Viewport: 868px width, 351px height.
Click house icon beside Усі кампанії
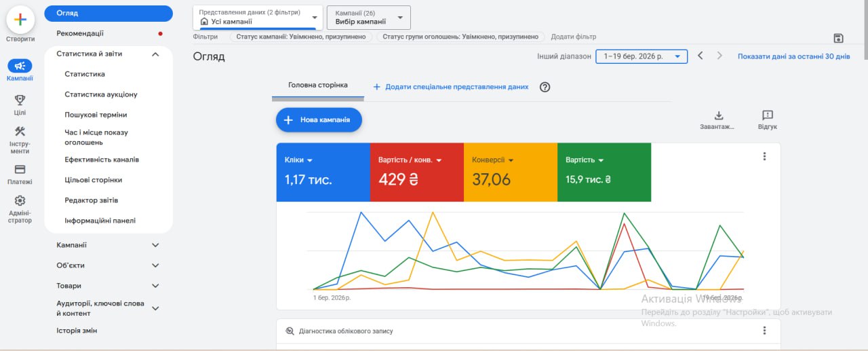[204, 22]
